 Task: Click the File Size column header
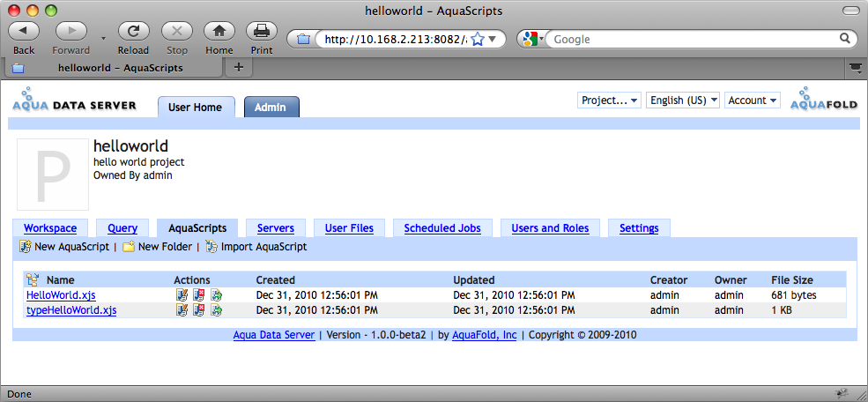point(792,280)
